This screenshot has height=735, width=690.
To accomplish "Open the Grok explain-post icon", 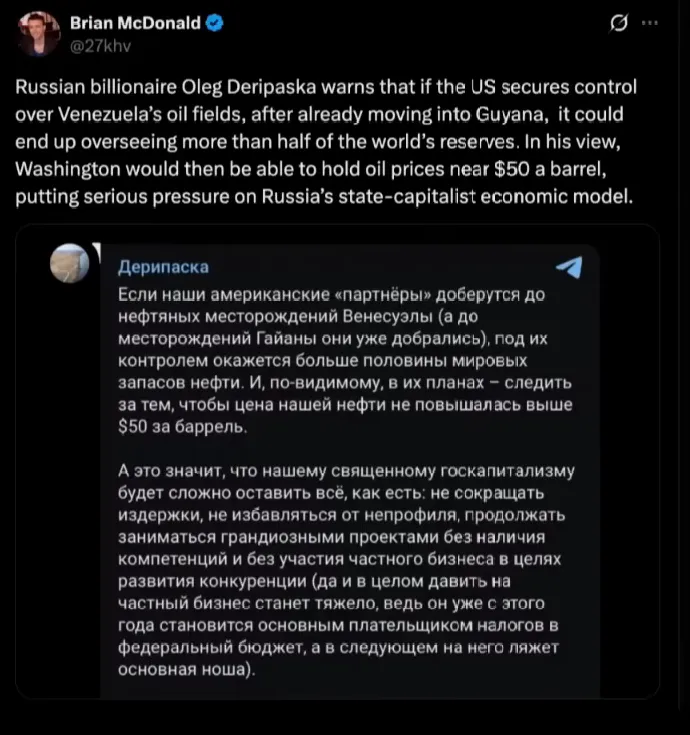I will coord(617,25).
